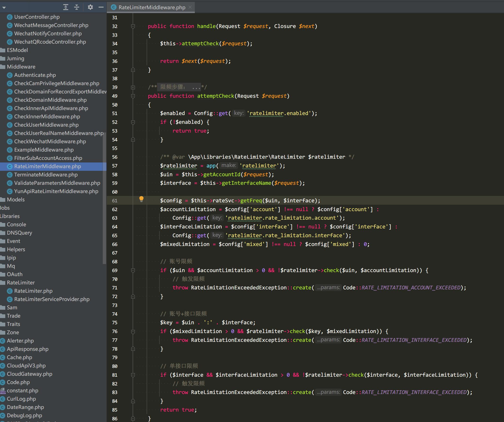Open WechatQRcodeController.php file
This screenshot has width=504, height=422.
pyautogui.click(x=50, y=42)
